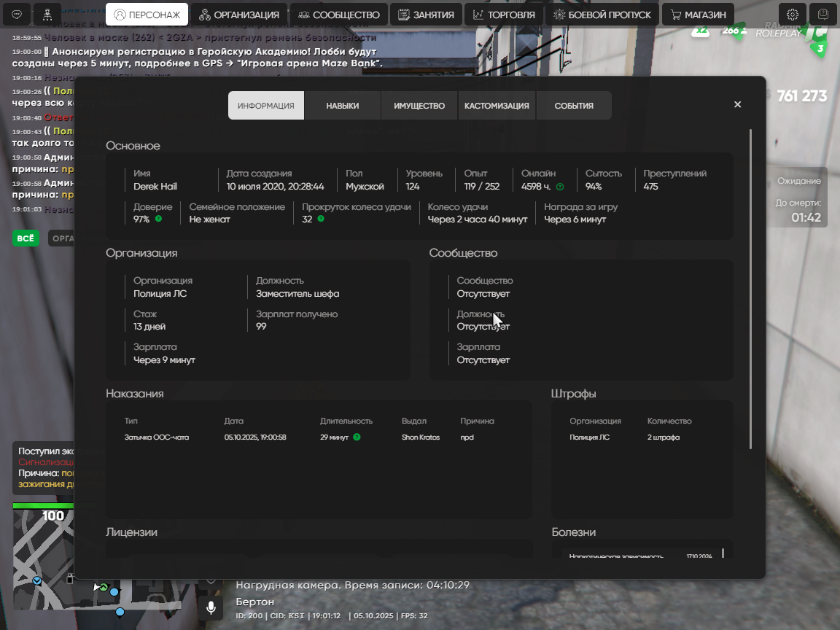Click the microphone icon at bottom
The height and width of the screenshot is (630, 840).
click(x=211, y=607)
